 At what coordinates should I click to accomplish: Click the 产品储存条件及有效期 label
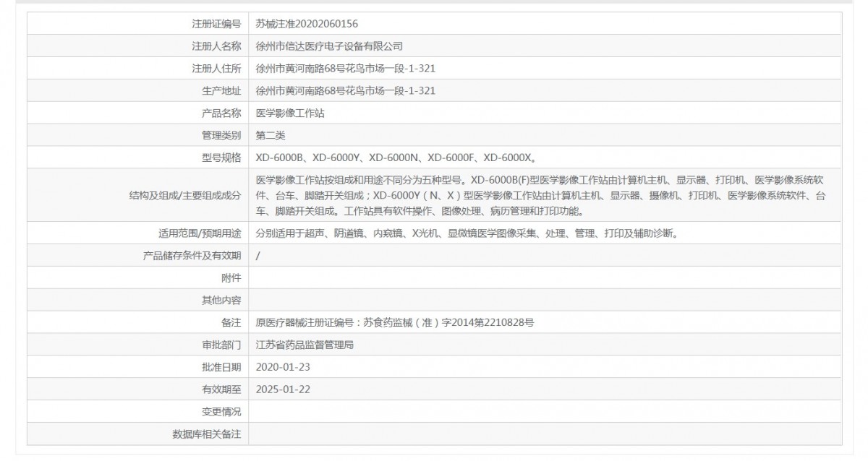pyautogui.click(x=193, y=256)
